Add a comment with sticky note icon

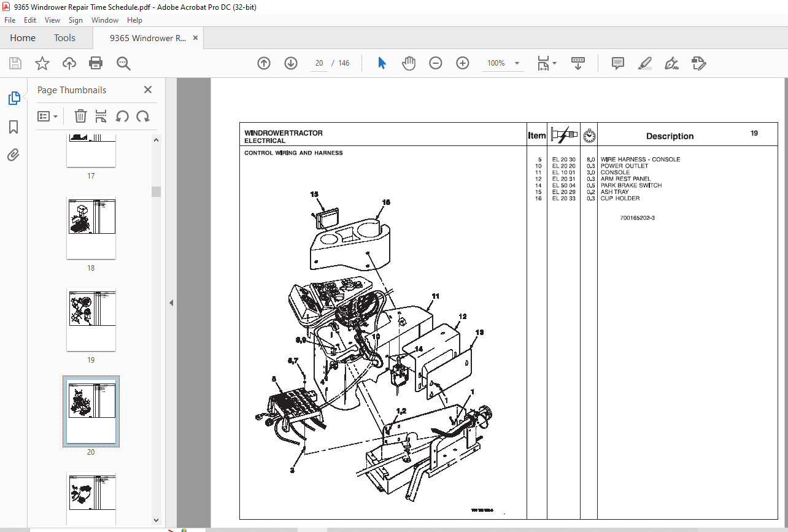[x=618, y=63]
